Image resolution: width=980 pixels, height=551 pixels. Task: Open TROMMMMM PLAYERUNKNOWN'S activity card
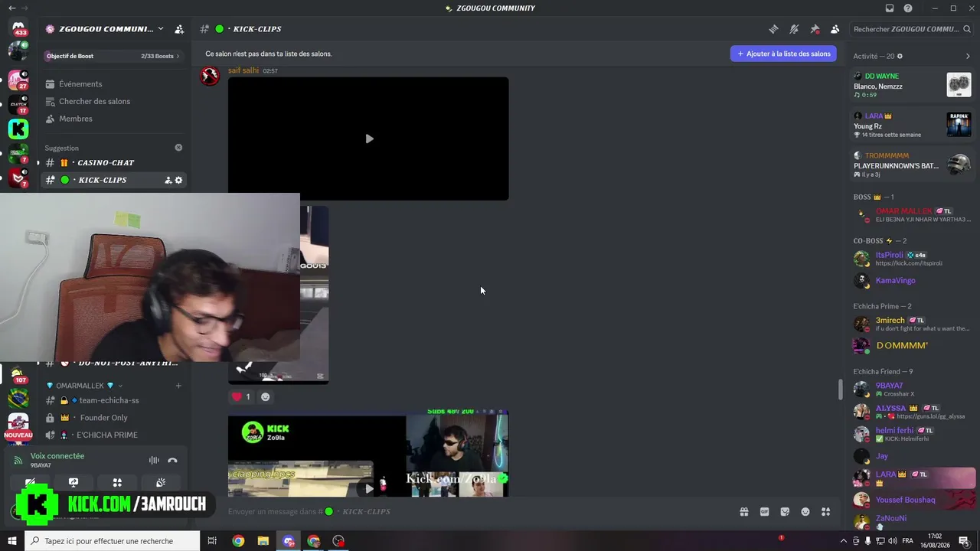tap(912, 165)
